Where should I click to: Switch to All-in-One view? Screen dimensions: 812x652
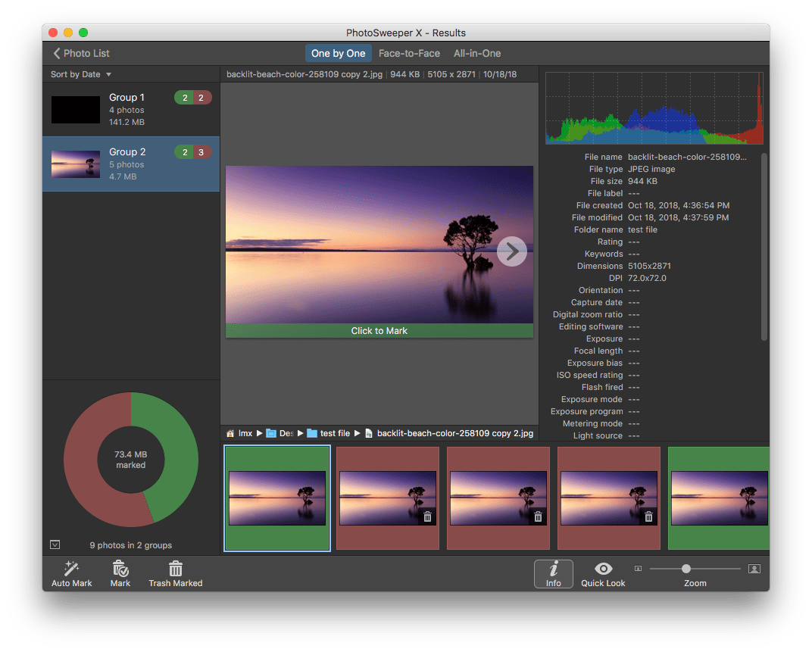coord(477,53)
